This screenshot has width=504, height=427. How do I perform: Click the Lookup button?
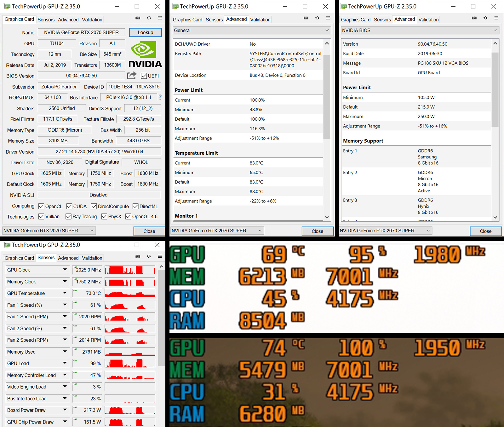[145, 32]
